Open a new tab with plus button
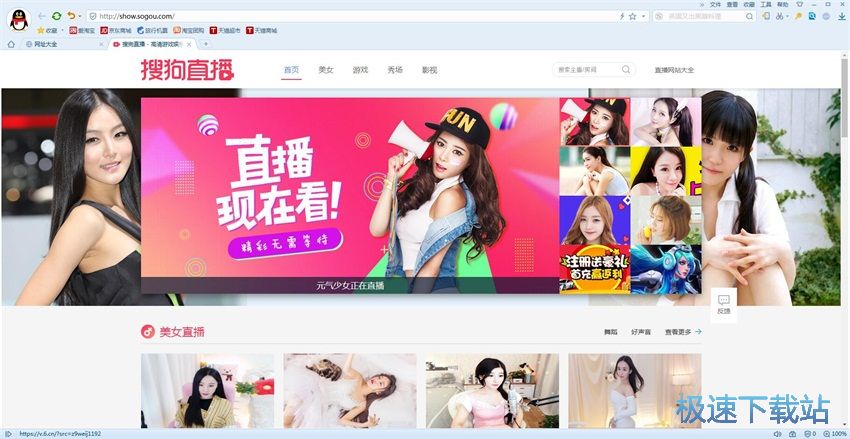 (205, 44)
